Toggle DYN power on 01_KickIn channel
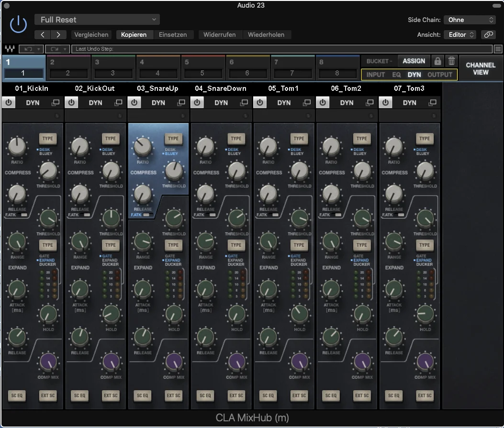504x428 pixels. [x=9, y=103]
